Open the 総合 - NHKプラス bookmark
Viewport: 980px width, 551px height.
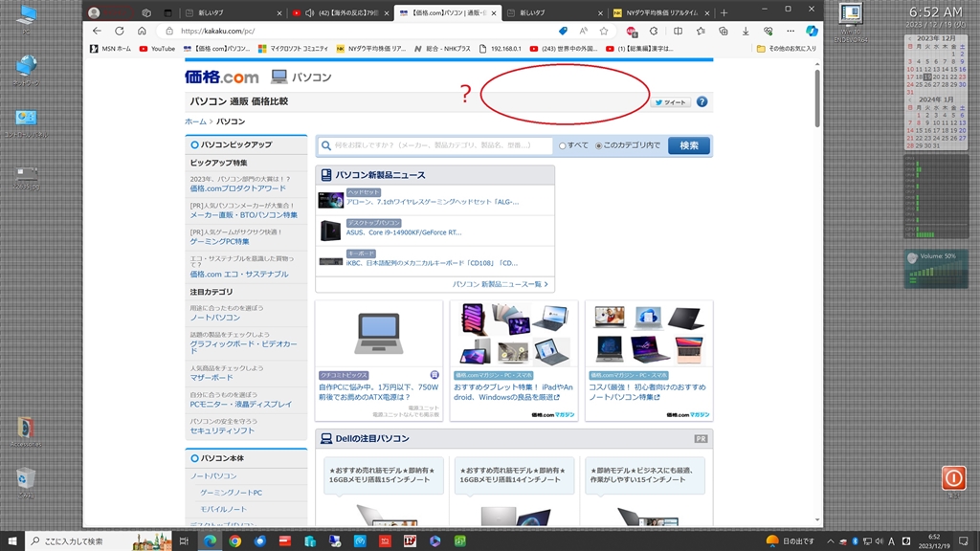coord(442,48)
